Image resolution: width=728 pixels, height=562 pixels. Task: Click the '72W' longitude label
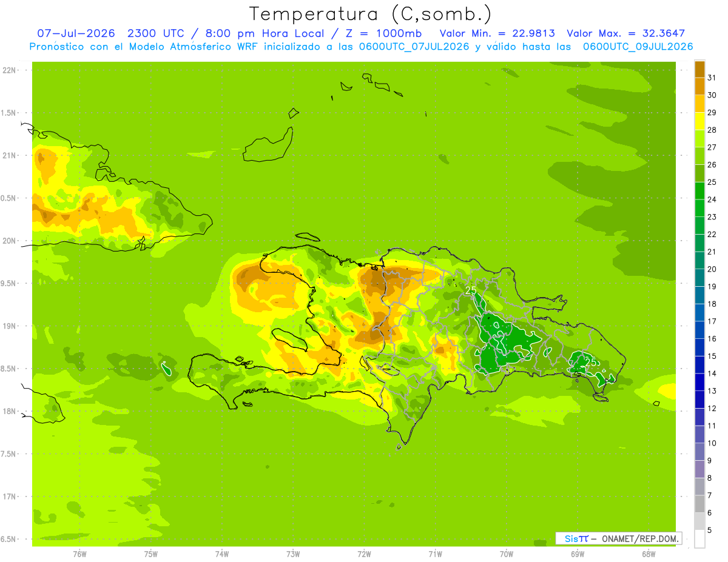point(364,554)
